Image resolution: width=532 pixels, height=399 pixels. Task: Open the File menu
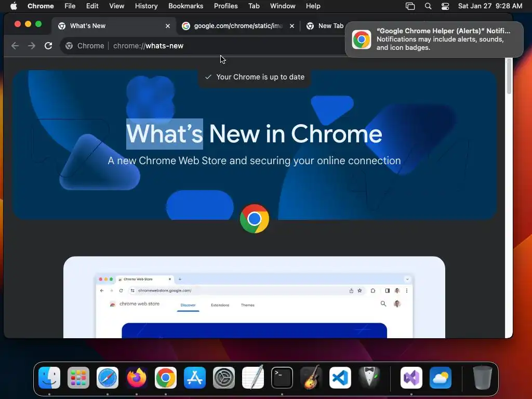coord(70,6)
